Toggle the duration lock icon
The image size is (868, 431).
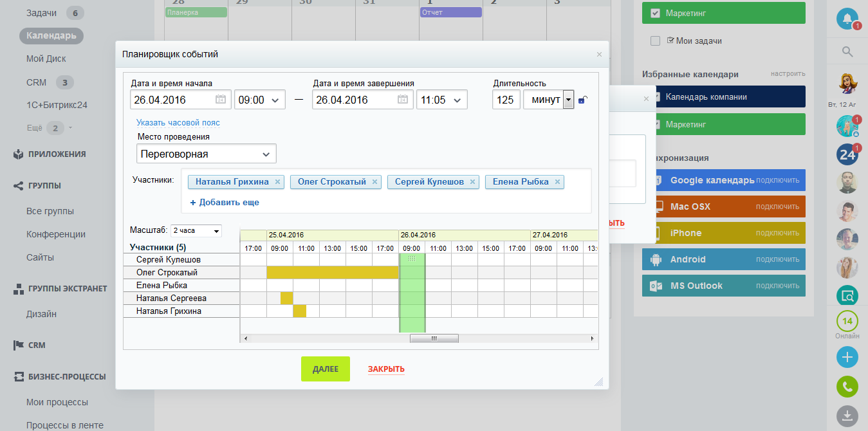click(x=582, y=100)
